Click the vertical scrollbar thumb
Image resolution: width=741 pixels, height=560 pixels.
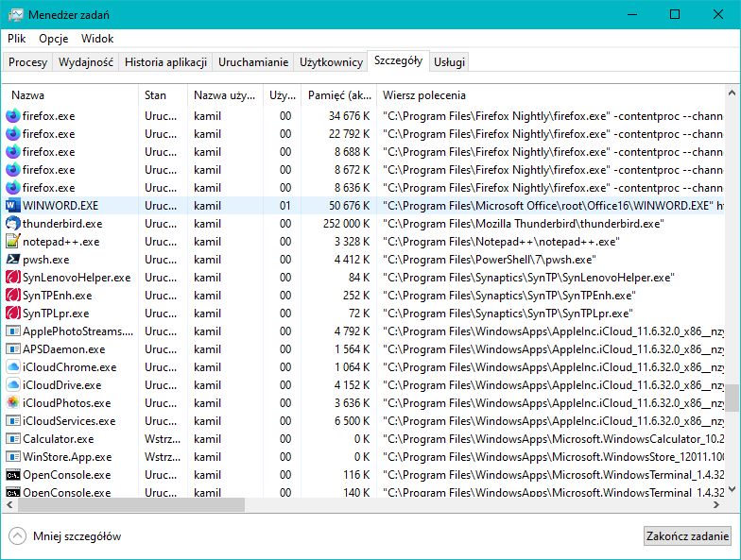pyautogui.click(x=732, y=397)
